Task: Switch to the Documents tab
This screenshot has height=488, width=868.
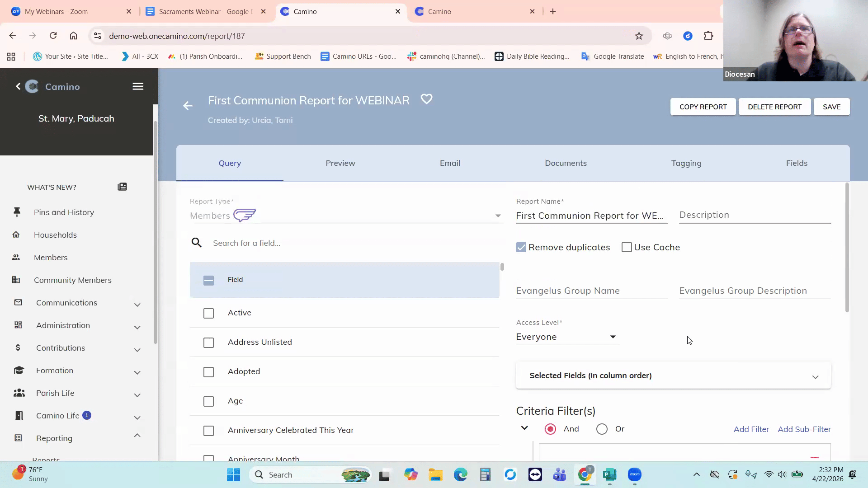Action: click(x=566, y=163)
